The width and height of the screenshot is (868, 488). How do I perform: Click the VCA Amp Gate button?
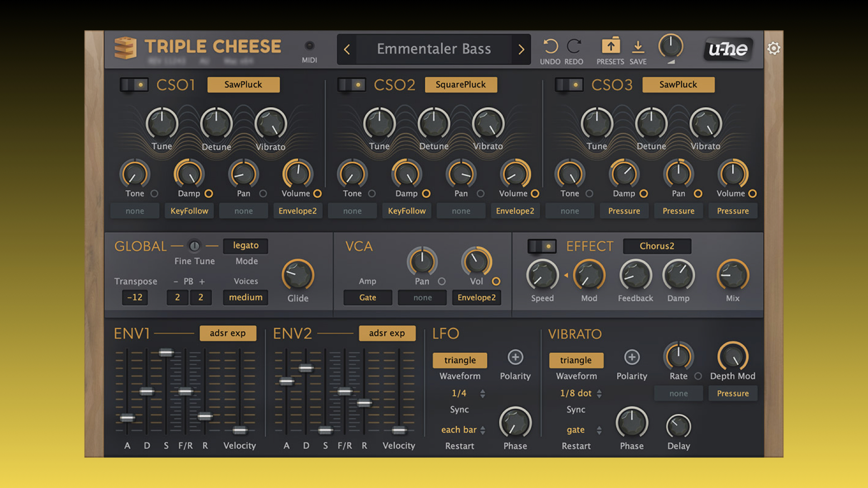[x=368, y=298]
